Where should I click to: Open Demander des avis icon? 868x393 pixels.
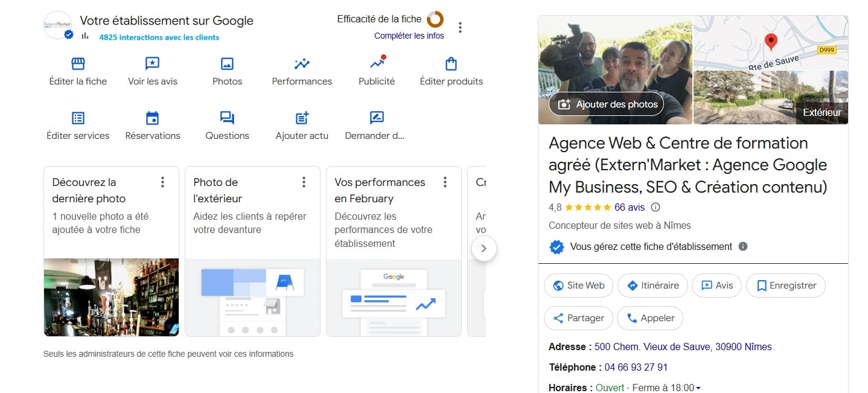pos(377,118)
